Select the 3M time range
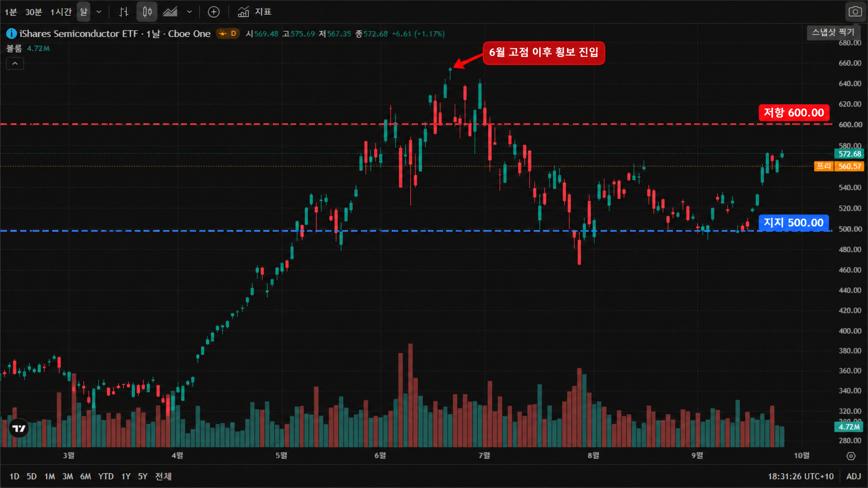The image size is (868, 488). click(x=67, y=476)
